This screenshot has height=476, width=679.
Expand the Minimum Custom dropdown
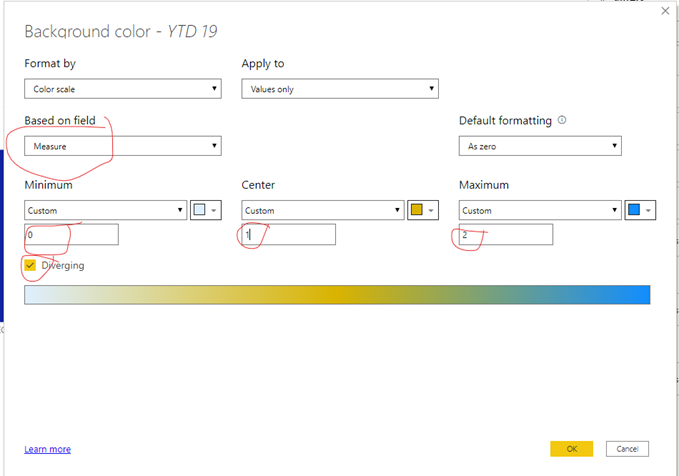[106, 210]
